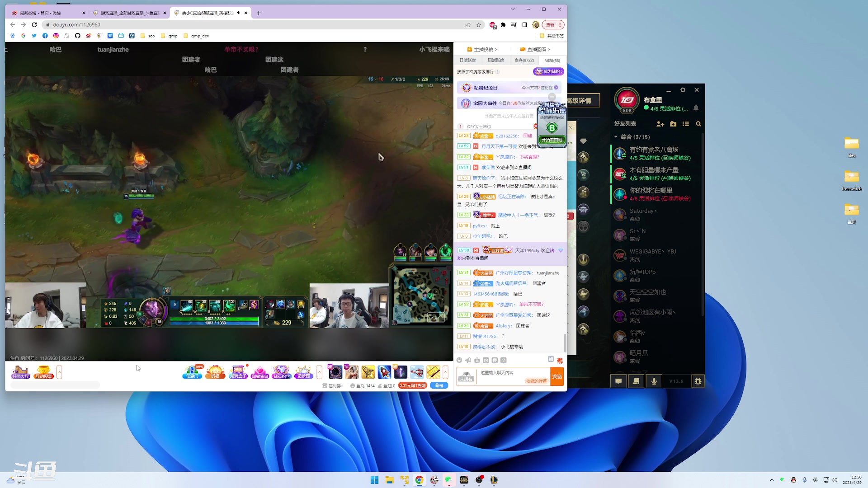Viewport: 868px width, 488px height.
Task: Click the notification bell in League client
Action: point(696,108)
